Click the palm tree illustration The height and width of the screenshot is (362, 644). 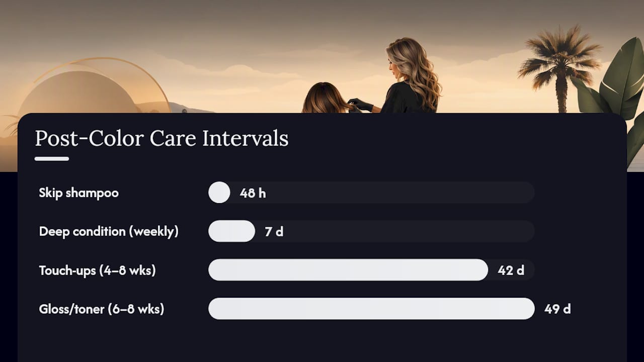[558, 65]
